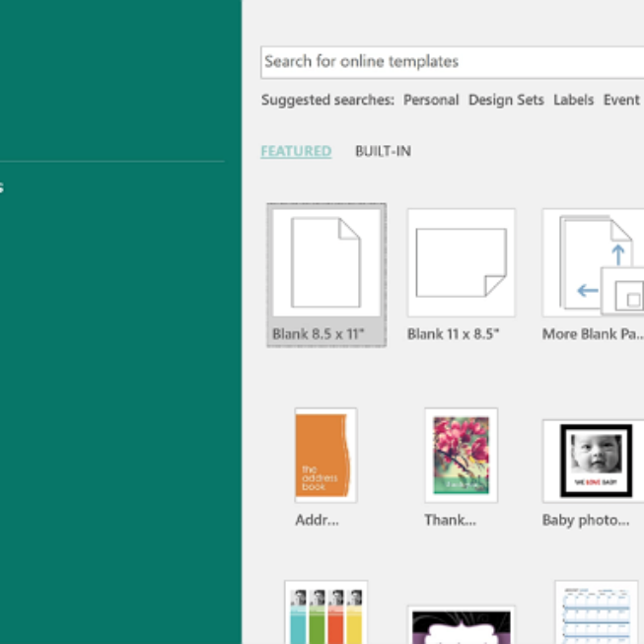This screenshot has height=644, width=644.
Task: Click the "Baby photo..." template caption
Action: (585, 520)
